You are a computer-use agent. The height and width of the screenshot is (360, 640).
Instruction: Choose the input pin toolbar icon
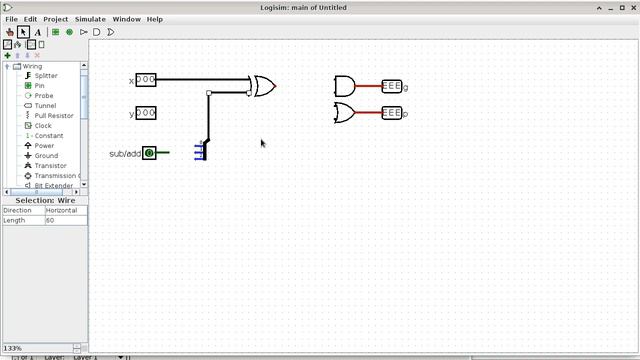click(56, 32)
